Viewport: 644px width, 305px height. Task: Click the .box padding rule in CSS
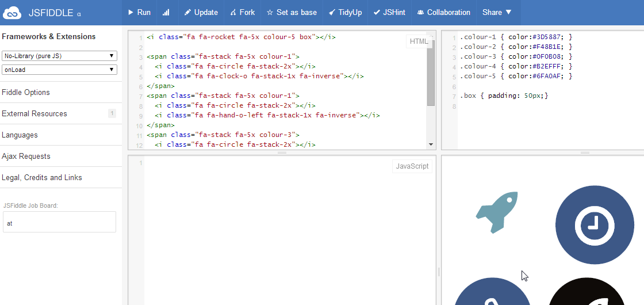[504, 96]
